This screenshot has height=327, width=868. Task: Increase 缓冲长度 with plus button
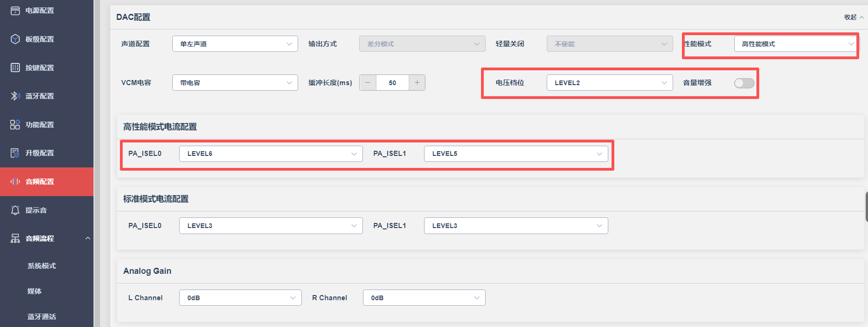click(417, 83)
